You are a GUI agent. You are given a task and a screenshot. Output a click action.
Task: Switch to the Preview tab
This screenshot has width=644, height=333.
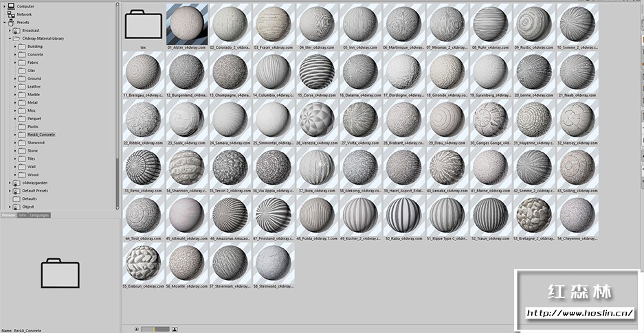[x=9, y=216]
